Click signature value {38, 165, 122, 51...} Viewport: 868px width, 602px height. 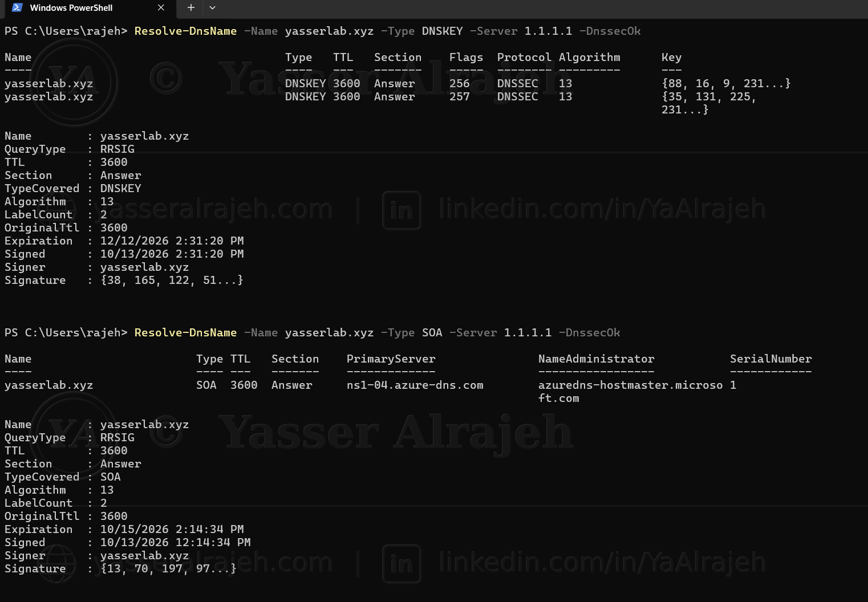pyautogui.click(x=172, y=280)
